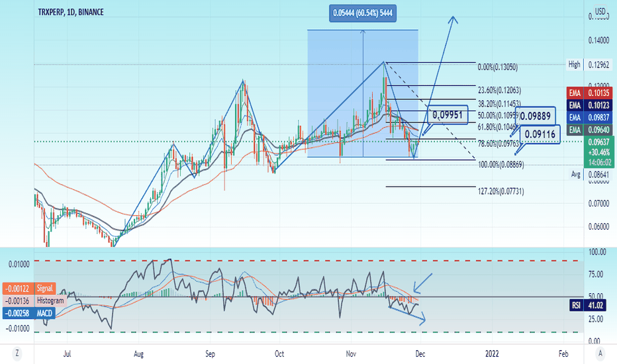The height and width of the screenshot is (364, 617).
Task: Select the 23.60%(0.12063) Fibonacci level
Action: point(499,91)
